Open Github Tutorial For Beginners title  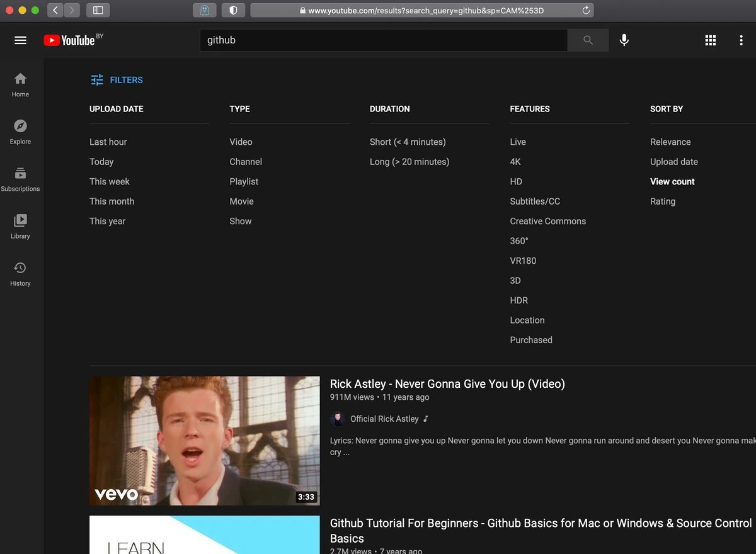pyautogui.click(x=541, y=531)
